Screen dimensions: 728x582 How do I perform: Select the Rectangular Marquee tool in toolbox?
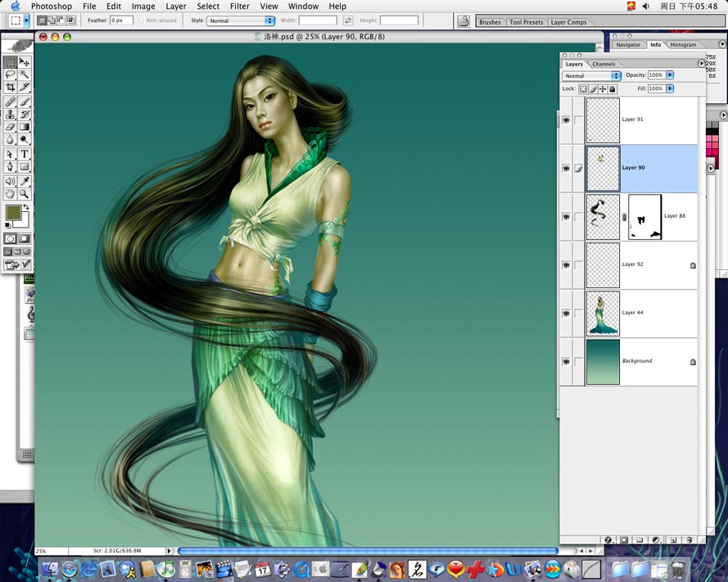10,61
